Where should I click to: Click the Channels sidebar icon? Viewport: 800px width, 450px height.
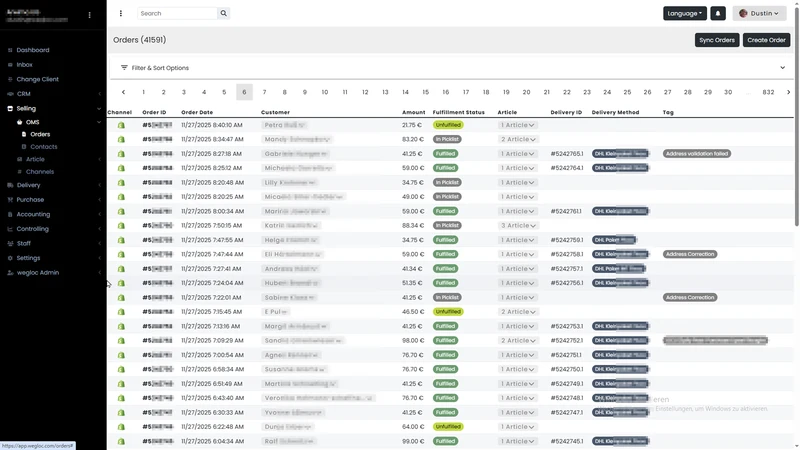(20, 172)
